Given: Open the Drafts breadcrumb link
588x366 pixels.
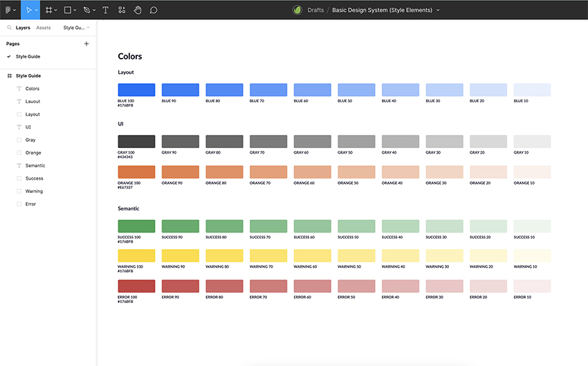Looking at the screenshot, I should pos(315,10).
